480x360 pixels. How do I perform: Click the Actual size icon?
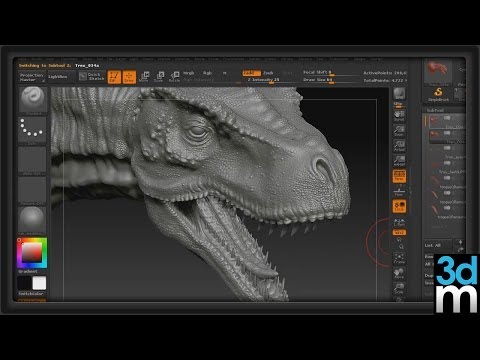399,146
